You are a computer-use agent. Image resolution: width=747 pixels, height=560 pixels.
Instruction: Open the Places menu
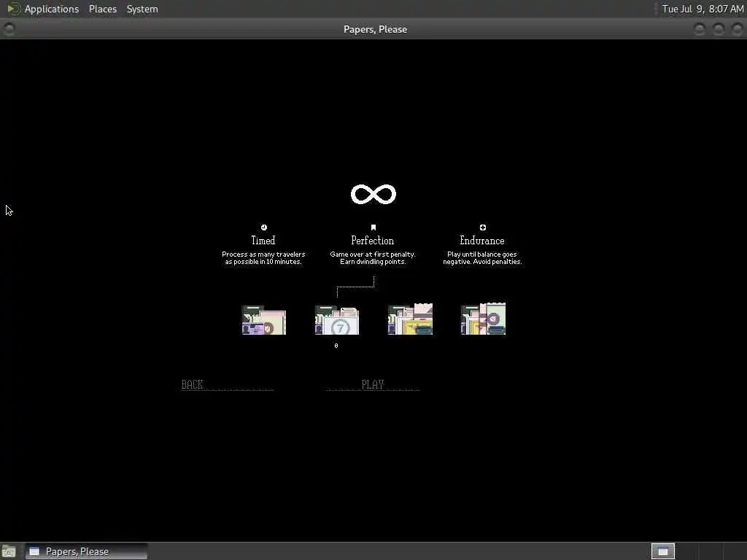103,9
